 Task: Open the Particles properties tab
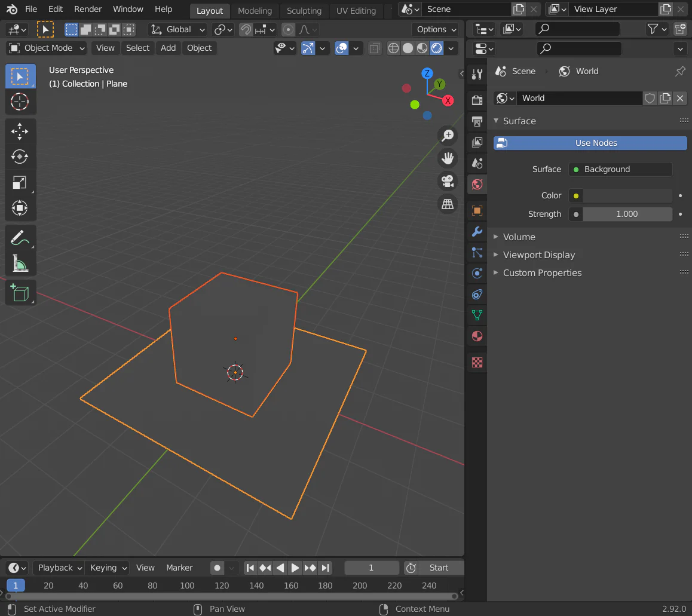477,252
